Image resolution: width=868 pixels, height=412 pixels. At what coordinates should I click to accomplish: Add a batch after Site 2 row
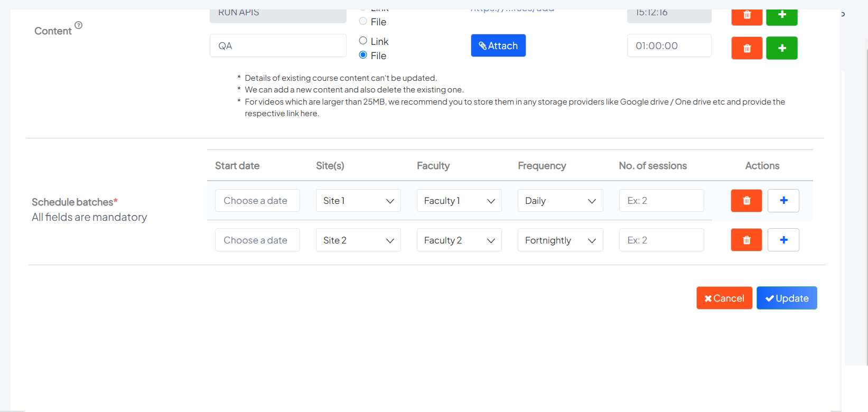783,240
